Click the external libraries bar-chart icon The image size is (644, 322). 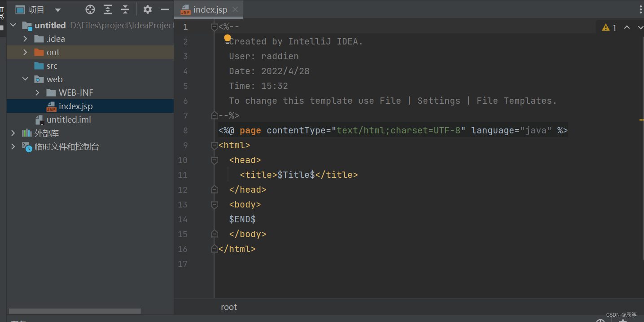coord(27,133)
